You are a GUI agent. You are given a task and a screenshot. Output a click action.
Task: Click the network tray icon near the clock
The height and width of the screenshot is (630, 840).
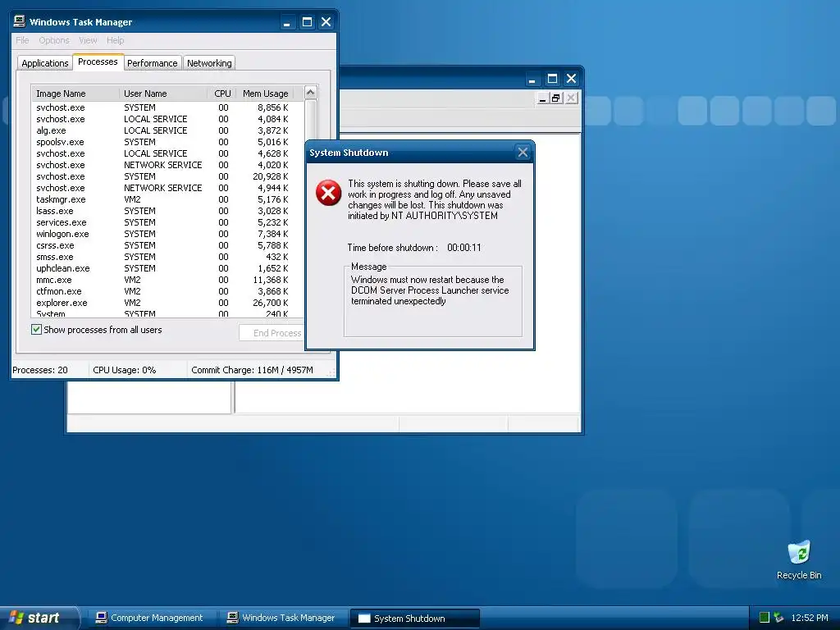click(x=778, y=618)
